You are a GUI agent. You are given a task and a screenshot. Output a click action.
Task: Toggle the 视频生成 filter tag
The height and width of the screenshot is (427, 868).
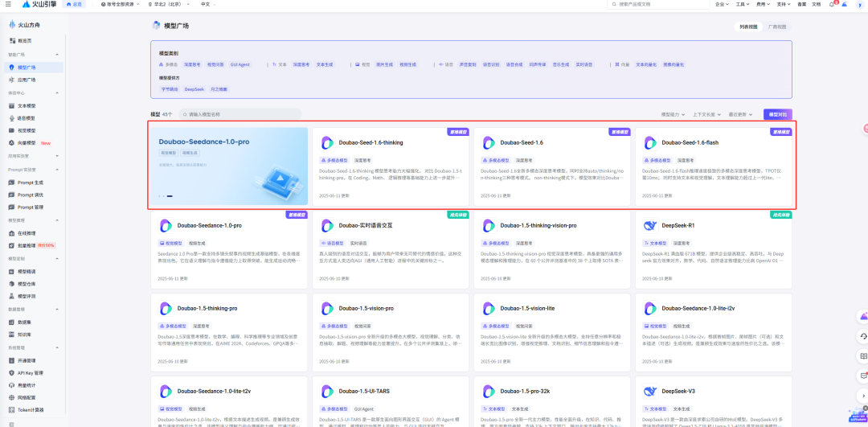click(407, 64)
